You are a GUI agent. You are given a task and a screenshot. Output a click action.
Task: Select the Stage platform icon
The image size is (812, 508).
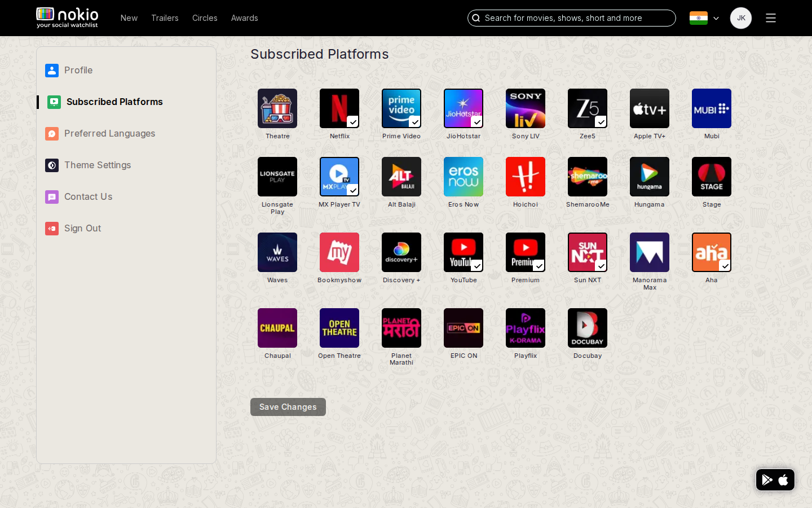click(712, 177)
